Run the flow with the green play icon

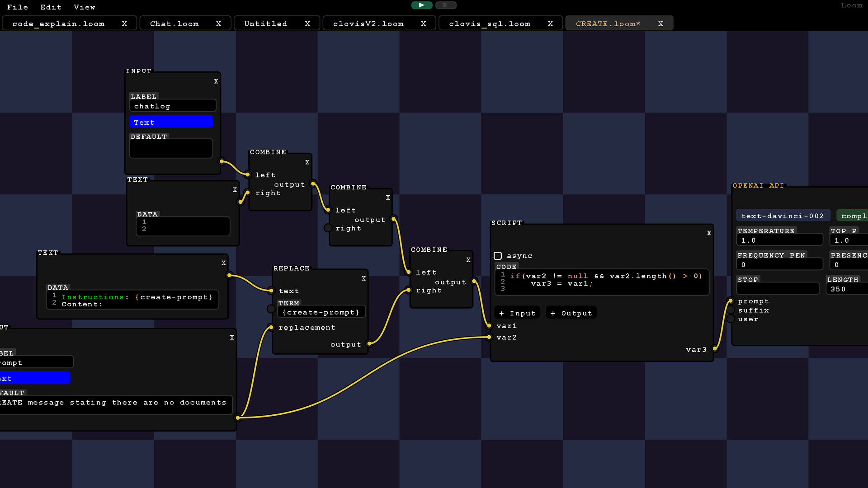tap(421, 5)
